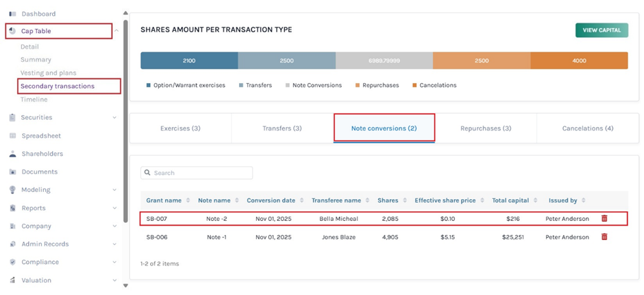The height and width of the screenshot is (295, 644).
Task: Sort table by Grant name column
Action: (x=187, y=200)
